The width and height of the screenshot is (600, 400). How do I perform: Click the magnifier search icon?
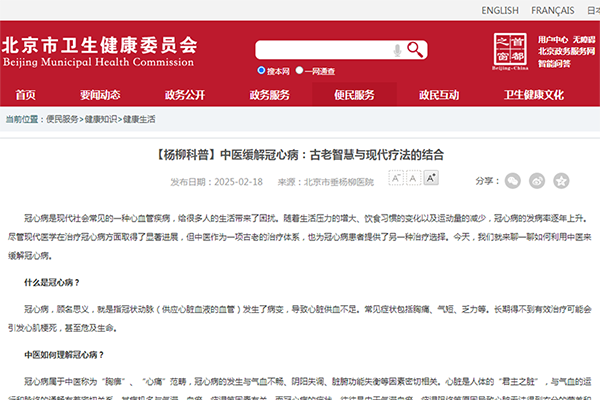pos(417,50)
